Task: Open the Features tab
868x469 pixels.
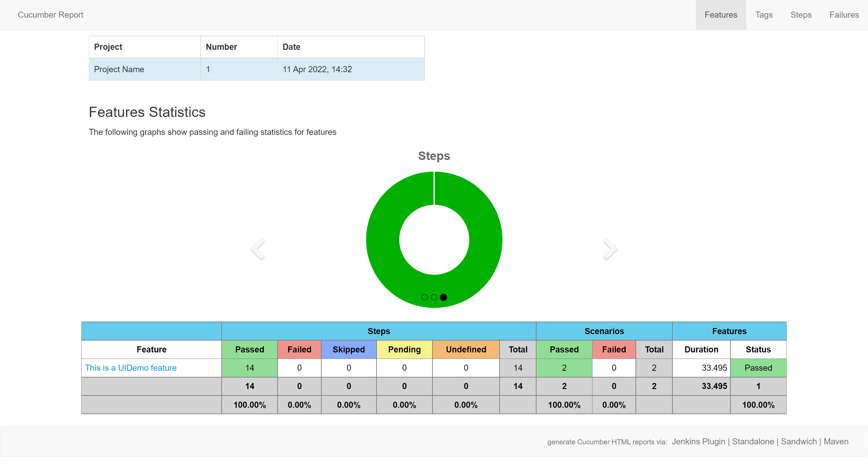Action: pos(721,15)
